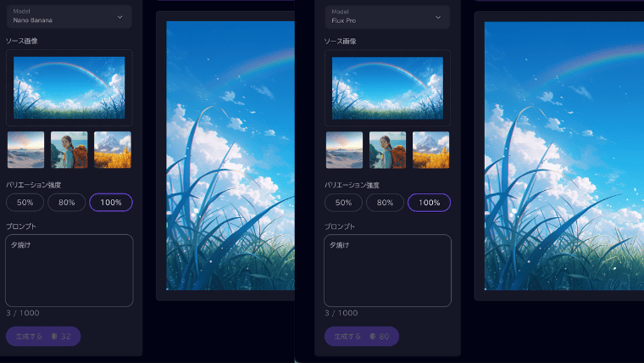This screenshot has height=363, width=644.
Task: Select 100% variation in Nano Banana panel
Action: pos(111,203)
